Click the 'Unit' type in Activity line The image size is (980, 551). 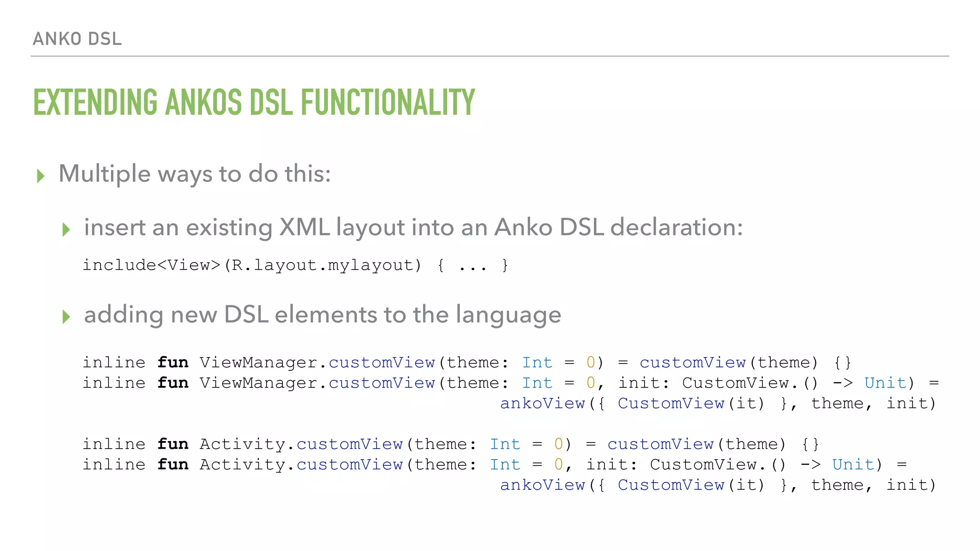pos(853,465)
